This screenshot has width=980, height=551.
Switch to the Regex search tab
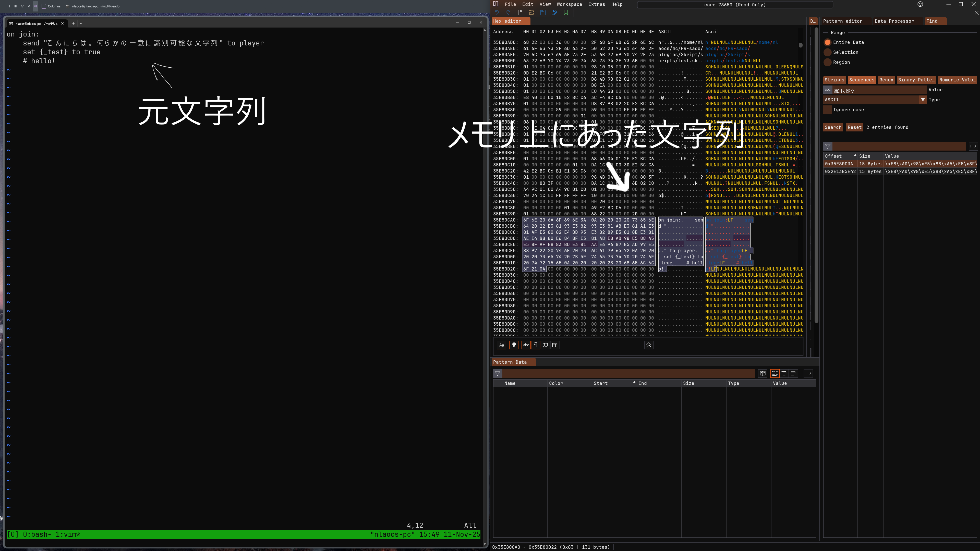click(886, 80)
